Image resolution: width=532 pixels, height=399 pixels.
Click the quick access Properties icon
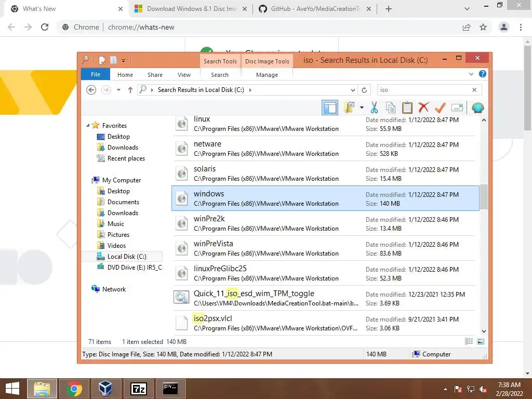102,60
